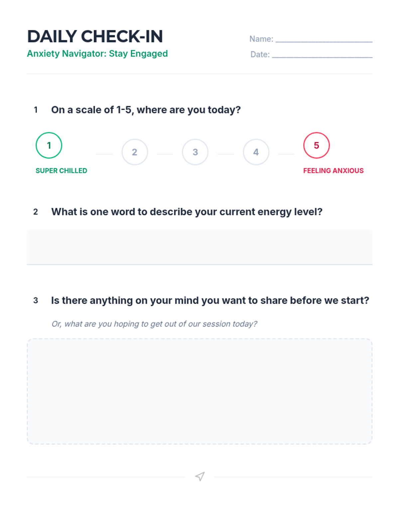Select rating circle 1 Super Chilled
Viewport: 399px width, 532px height.
pos(49,145)
